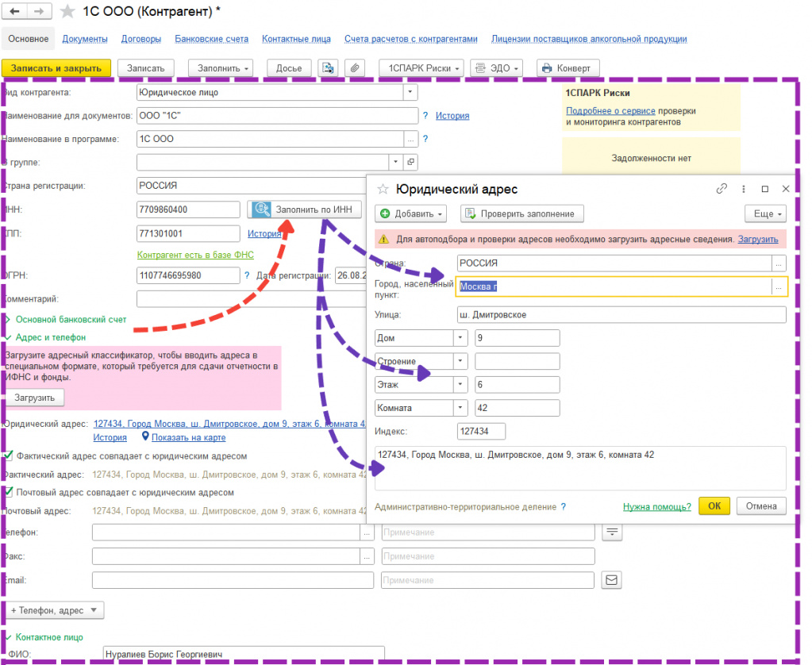This screenshot has width=812, height=665.
Task: Click the help icon beside Административно-территориальное деление
Action: point(564,506)
